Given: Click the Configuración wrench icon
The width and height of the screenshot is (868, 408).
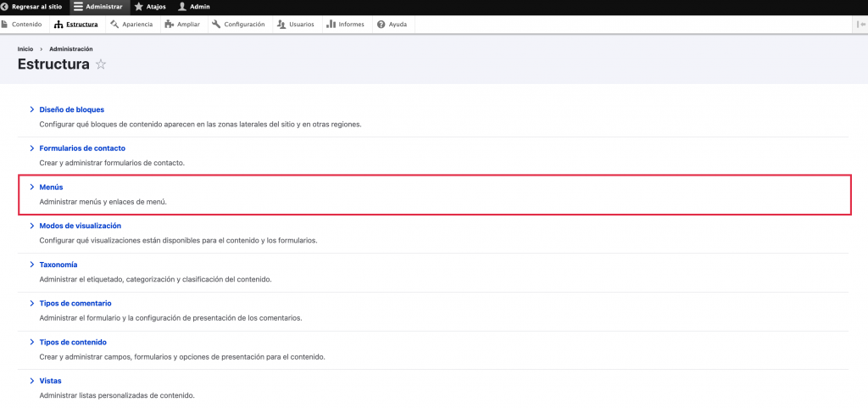Looking at the screenshot, I should pos(216,25).
